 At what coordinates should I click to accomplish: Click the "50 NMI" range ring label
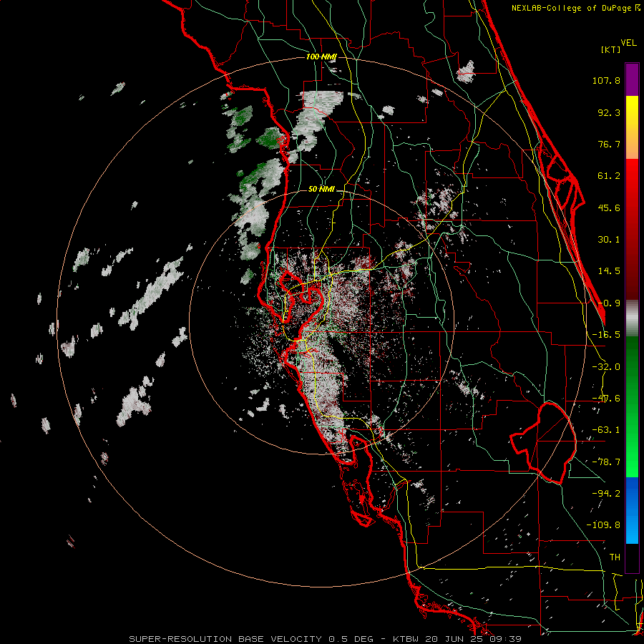click(321, 190)
